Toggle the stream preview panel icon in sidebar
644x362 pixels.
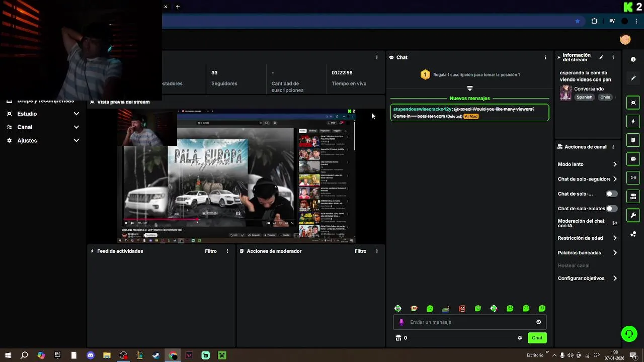[x=633, y=103]
